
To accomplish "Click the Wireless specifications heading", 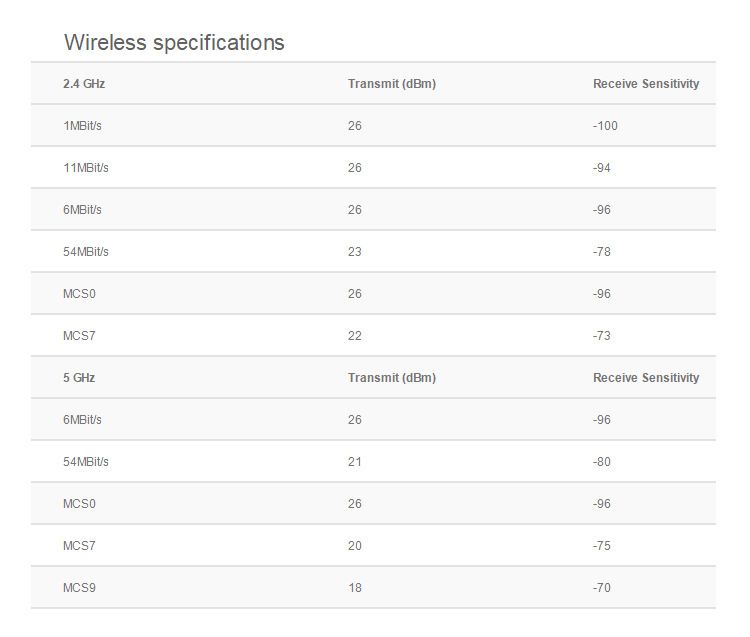I will tap(174, 42).
